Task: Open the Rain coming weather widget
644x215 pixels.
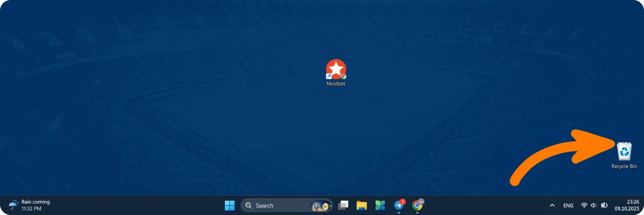Action: (29, 205)
